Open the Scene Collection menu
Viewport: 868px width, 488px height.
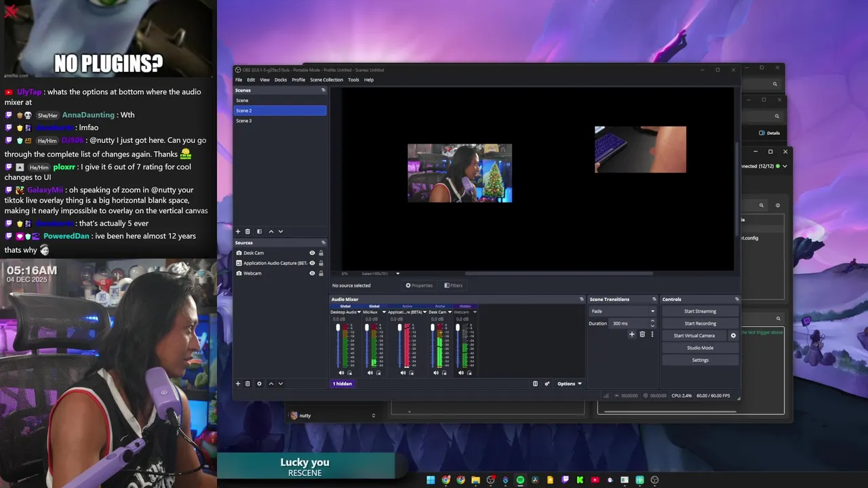[x=327, y=80]
